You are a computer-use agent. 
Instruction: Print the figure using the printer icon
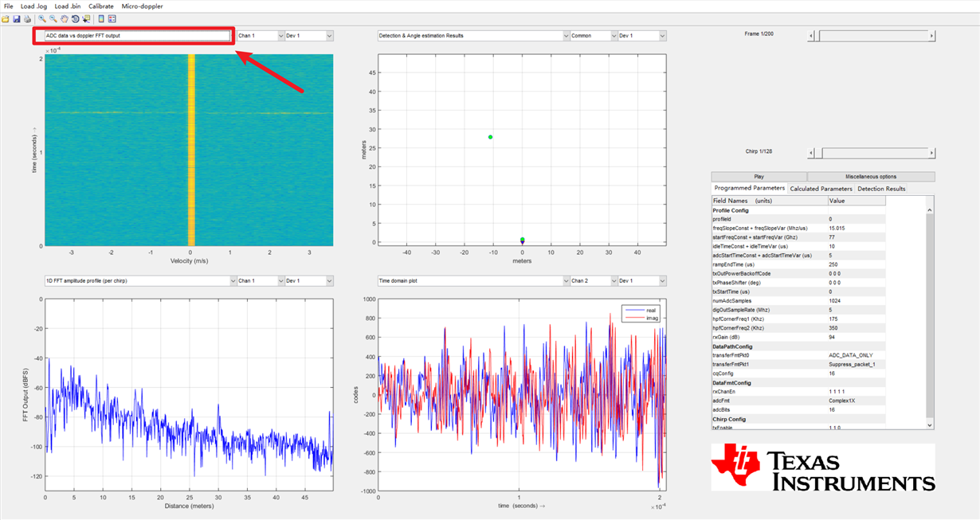(x=26, y=19)
